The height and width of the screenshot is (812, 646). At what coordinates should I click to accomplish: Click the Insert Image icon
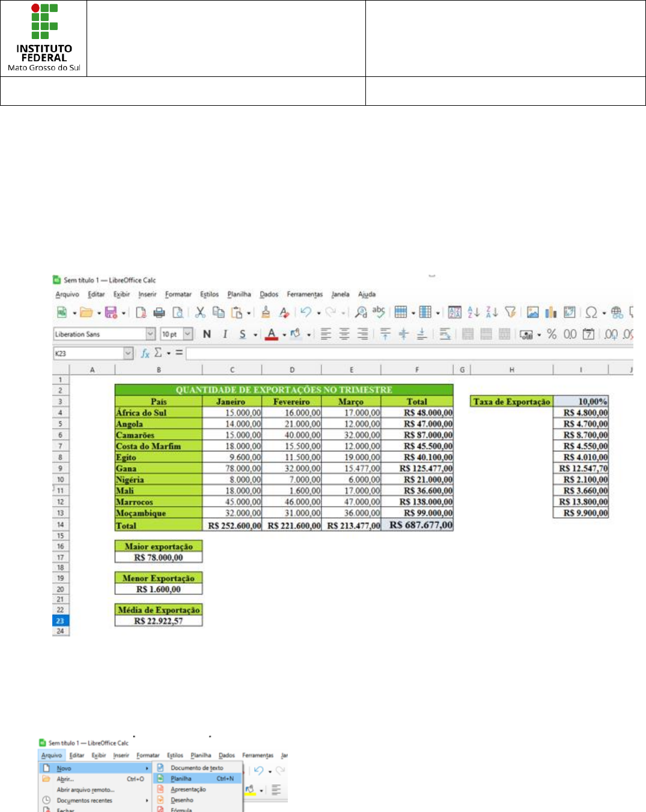532,313
